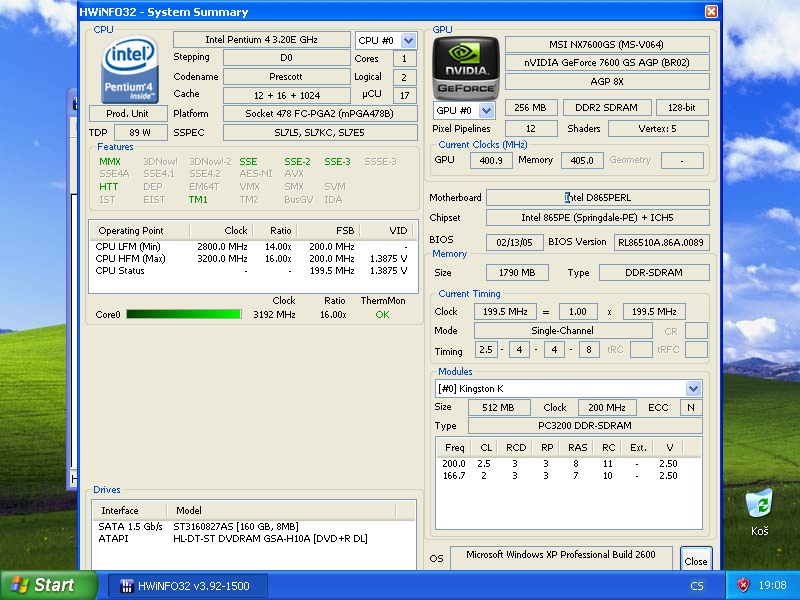Click the Core0 clock progress bar
The image size is (800, 600).
tap(184, 314)
